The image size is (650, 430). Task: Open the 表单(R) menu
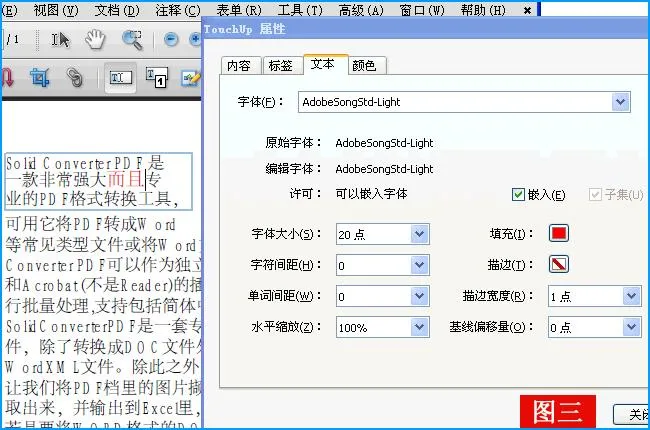pyautogui.click(x=239, y=10)
